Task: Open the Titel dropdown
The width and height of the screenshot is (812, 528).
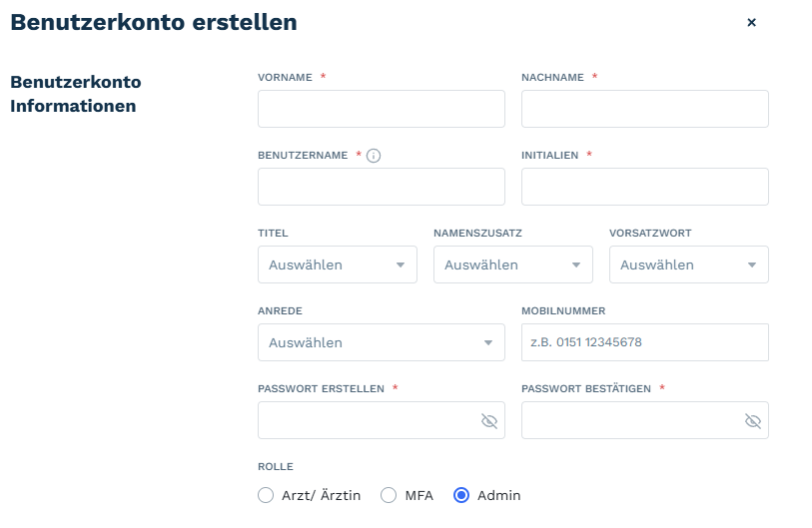Action: tap(338, 264)
